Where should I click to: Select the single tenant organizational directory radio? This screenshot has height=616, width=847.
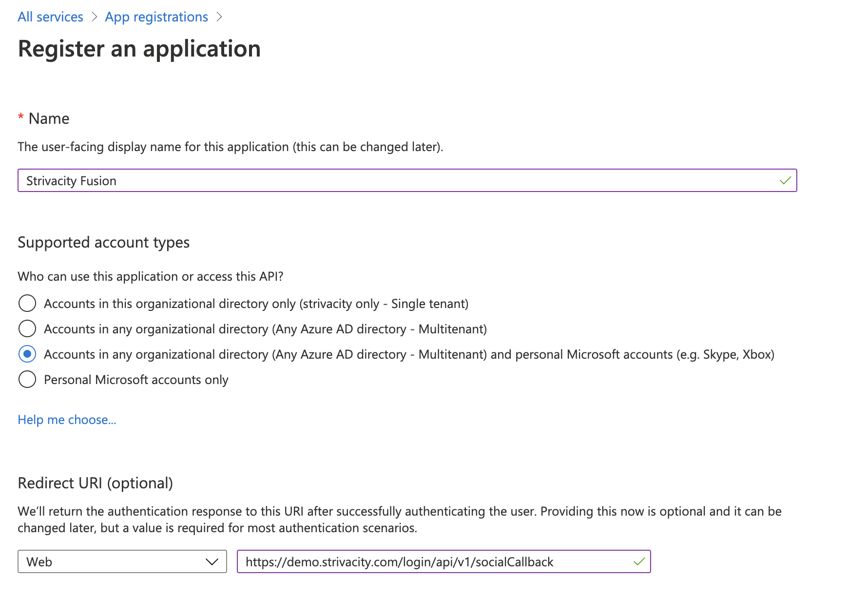(x=27, y=303)
